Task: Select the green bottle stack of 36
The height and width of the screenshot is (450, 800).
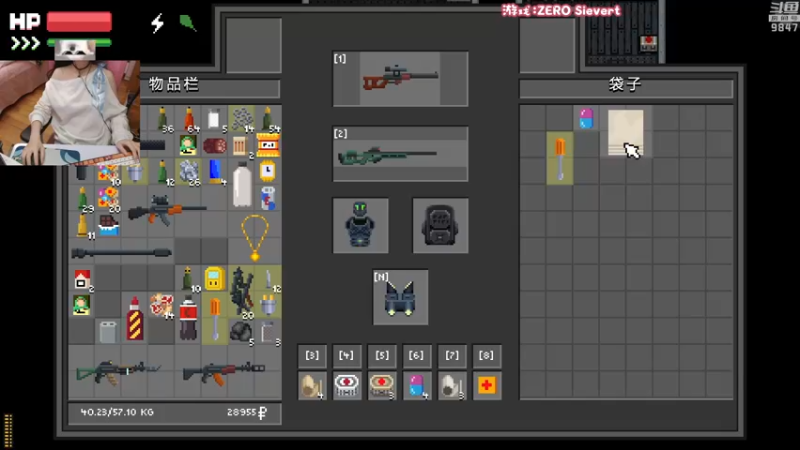Action: click(x=162, y=119)
